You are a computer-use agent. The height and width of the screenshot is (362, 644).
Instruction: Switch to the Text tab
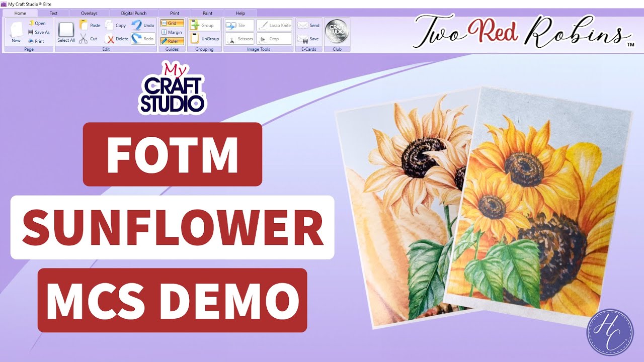[53, 13]
